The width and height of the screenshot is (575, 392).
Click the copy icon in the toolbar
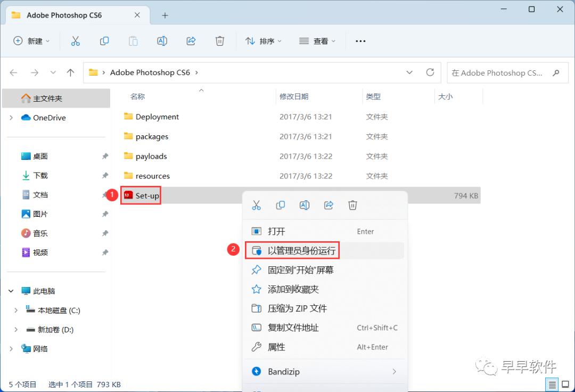click(104, 41)
